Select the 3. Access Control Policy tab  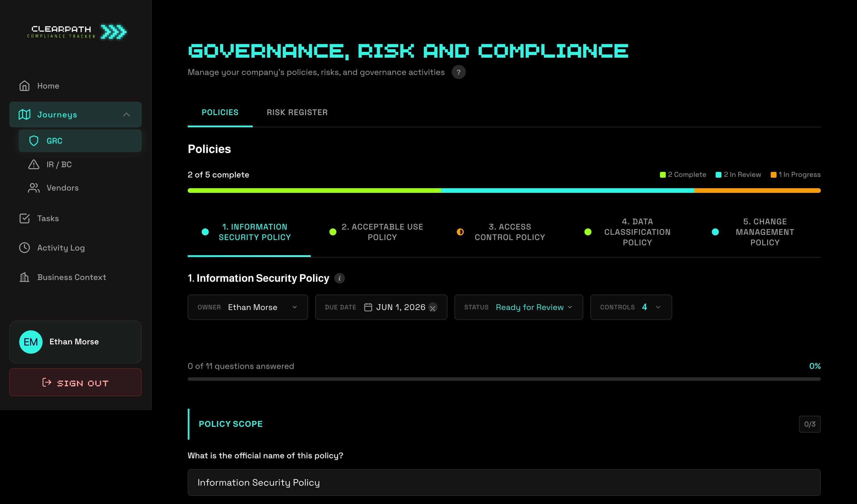(x=504, y=232)
